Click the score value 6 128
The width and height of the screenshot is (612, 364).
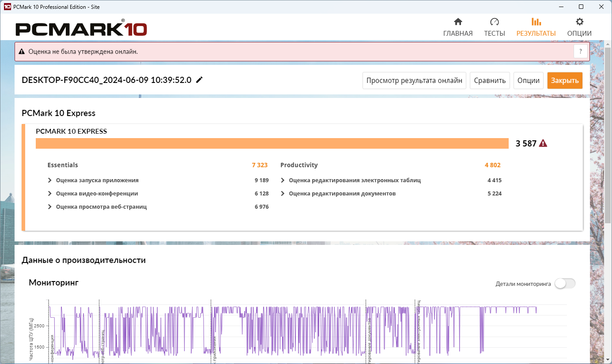click(261, 194)
